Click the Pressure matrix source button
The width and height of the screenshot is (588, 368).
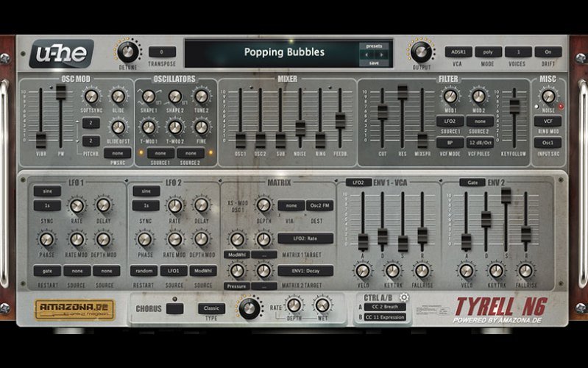pyautogui.click(x=237, y=286)
